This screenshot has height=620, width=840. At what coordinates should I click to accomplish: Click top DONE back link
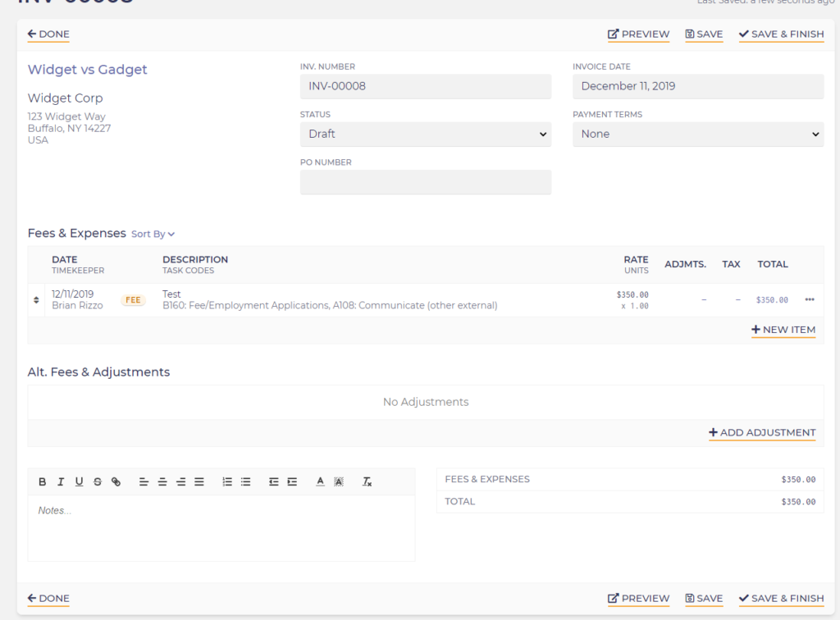[48, 34]
